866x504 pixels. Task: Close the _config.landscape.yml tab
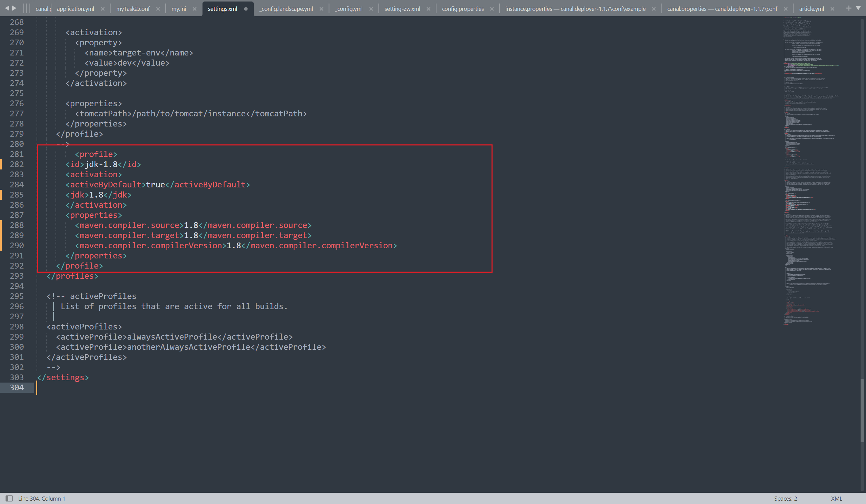(x=321, y=9)
